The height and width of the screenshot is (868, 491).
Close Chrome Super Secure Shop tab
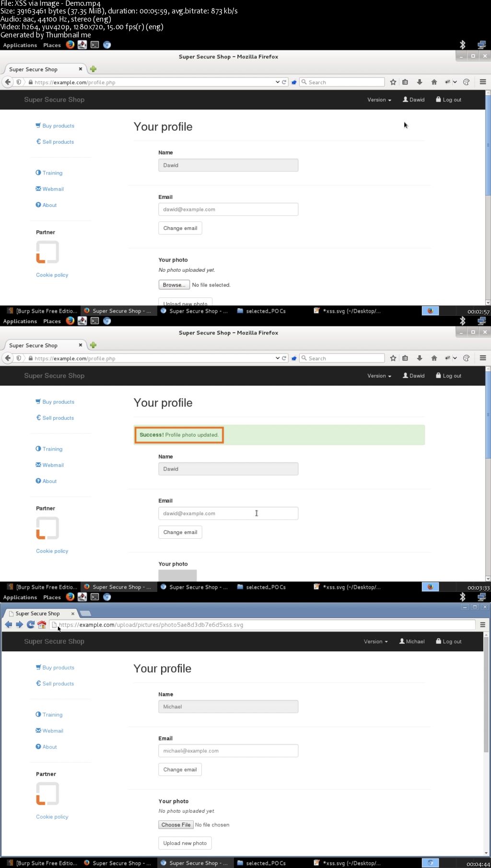(73, 613)
